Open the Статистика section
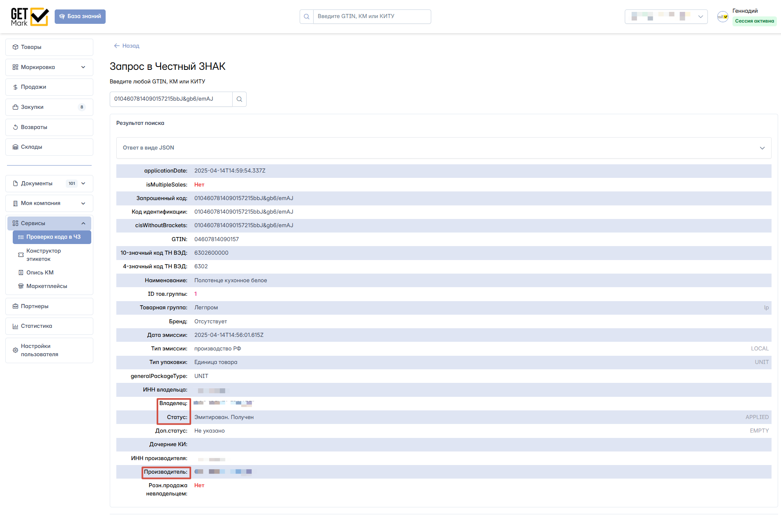This screenshot has width=781, height=532. [x=49, y=326]
